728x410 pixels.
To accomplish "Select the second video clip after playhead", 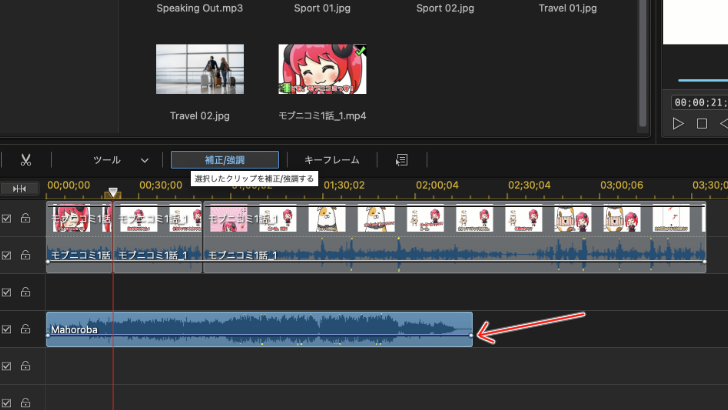I will pos(158,218).
